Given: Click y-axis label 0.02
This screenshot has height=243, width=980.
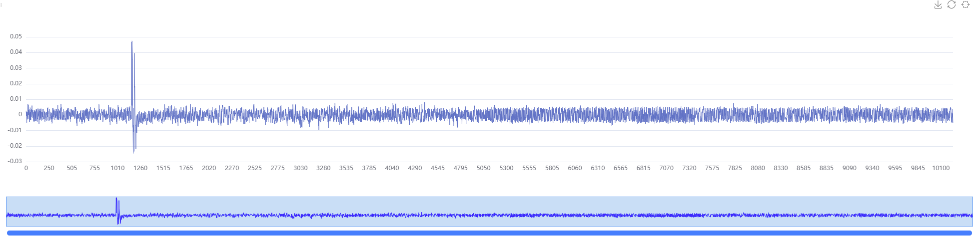Looking at the screenshot, I should [16, 83].
